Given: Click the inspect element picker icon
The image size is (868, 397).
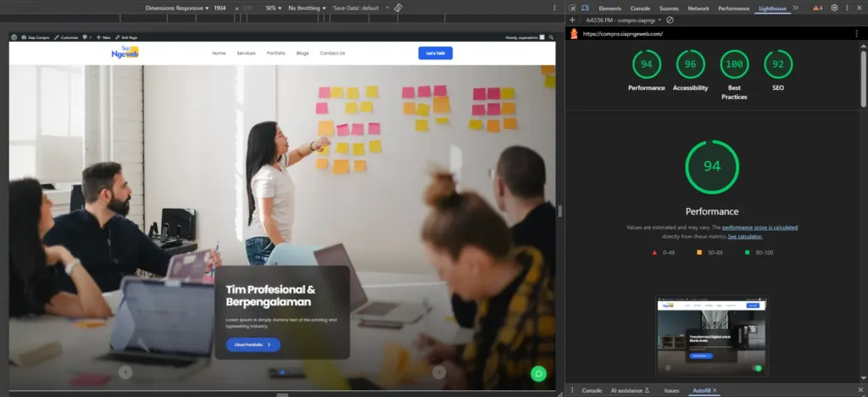Looking at the screenshot, I should coord(573,8).
